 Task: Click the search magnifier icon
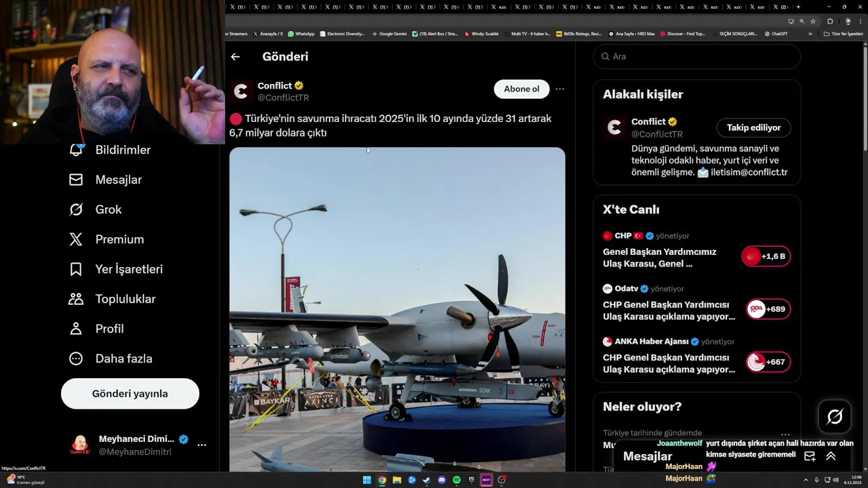point(606,56)
